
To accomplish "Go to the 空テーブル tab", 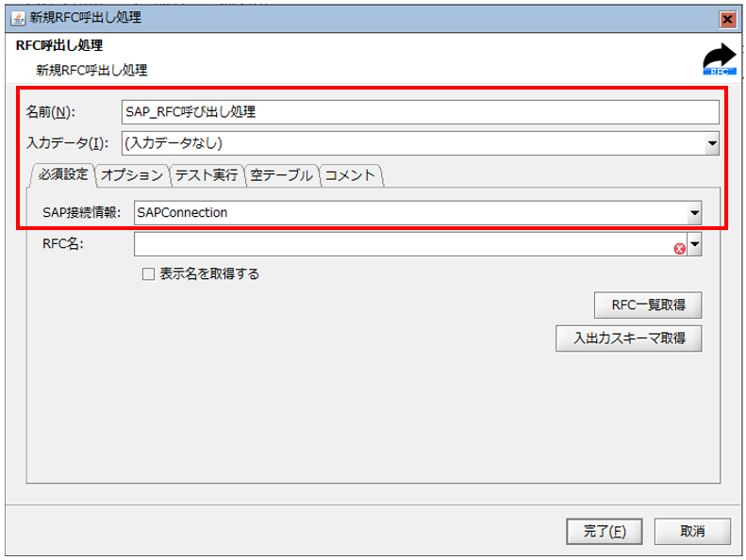I will pyautogui.click(x=281, y=175).
